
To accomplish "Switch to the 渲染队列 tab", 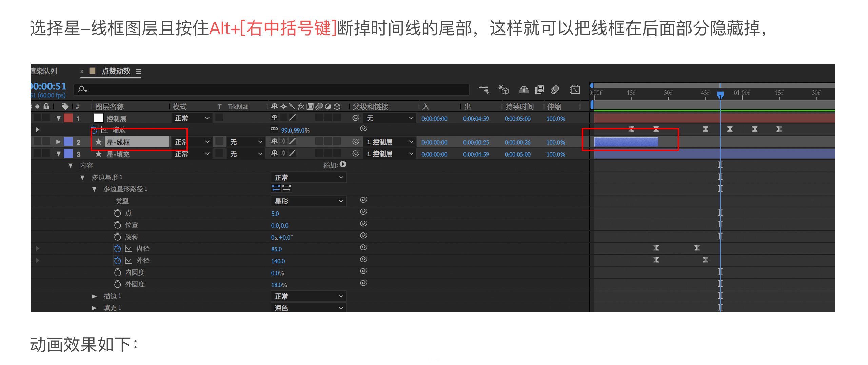I will coord(44,71).
